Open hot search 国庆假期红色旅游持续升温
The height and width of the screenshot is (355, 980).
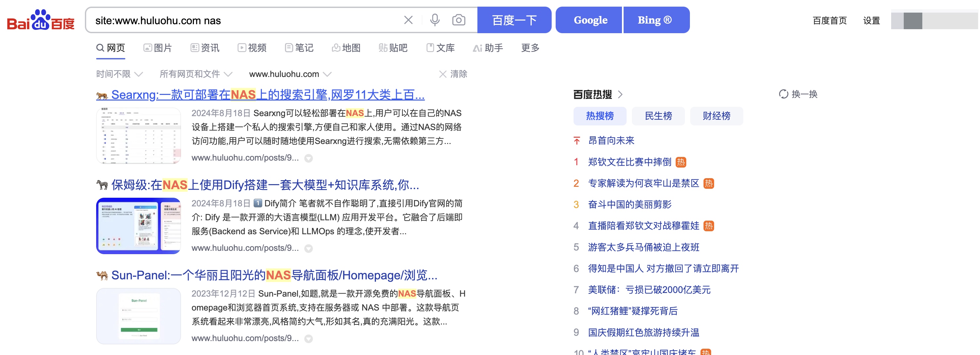pos(644,332)
